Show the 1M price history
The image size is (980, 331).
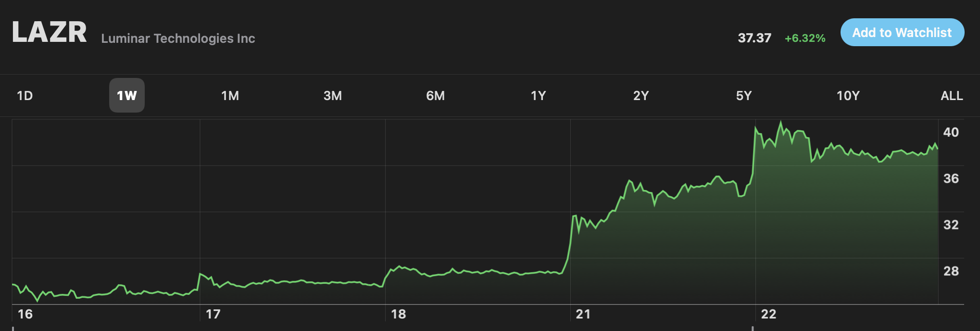pyautogui.click(x=230, y=96)
